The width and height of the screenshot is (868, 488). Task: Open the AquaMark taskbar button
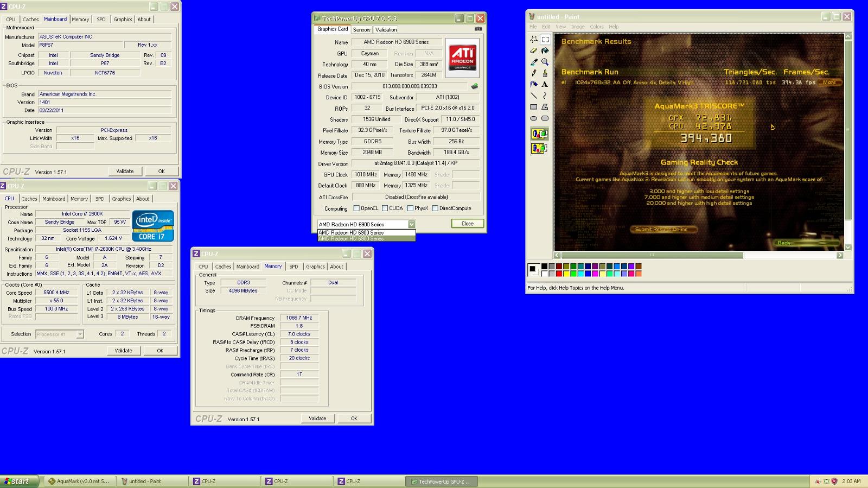click(79, 481)
